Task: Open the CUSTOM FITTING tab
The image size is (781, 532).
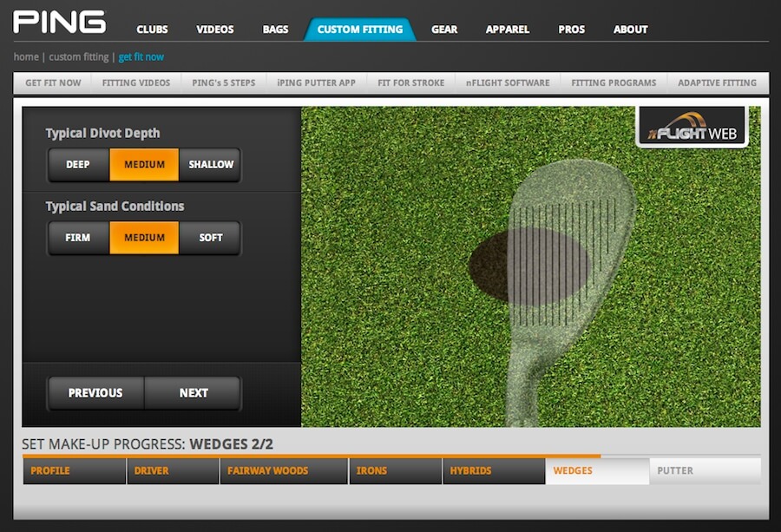Action: pyautogui.click(x=361, y=29)
